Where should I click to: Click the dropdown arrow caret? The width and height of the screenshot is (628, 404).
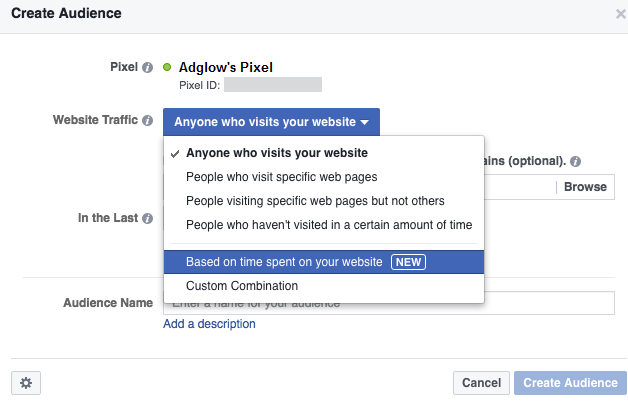click(x=364, y=122)
